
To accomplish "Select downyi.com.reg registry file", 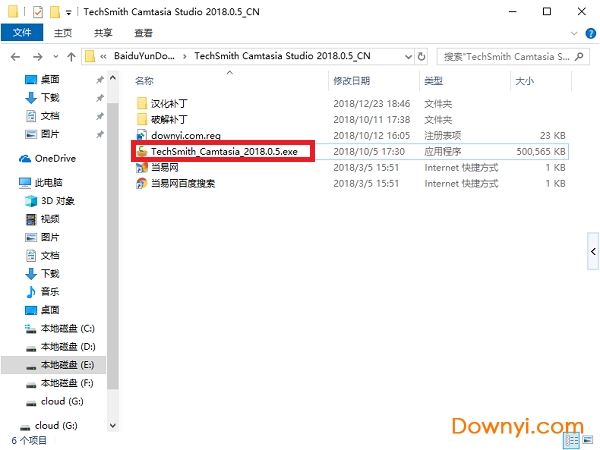I will coord(185,135).
